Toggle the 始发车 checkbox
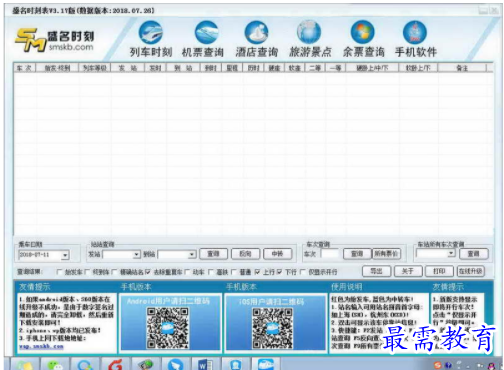 tap(59, 272)
